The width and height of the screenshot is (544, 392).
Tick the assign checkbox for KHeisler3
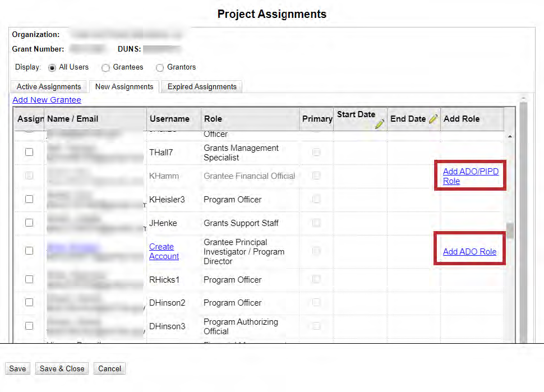tap(29, 200)
